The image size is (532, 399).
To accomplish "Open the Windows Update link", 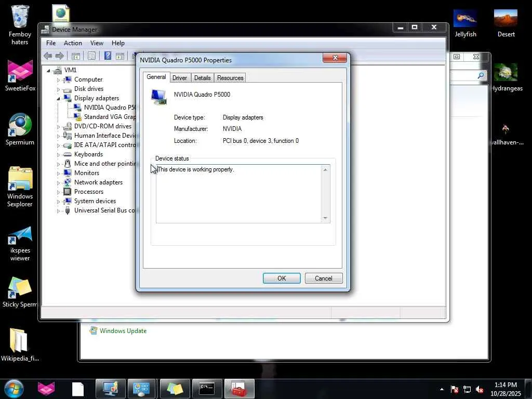I will coord(123,331).
